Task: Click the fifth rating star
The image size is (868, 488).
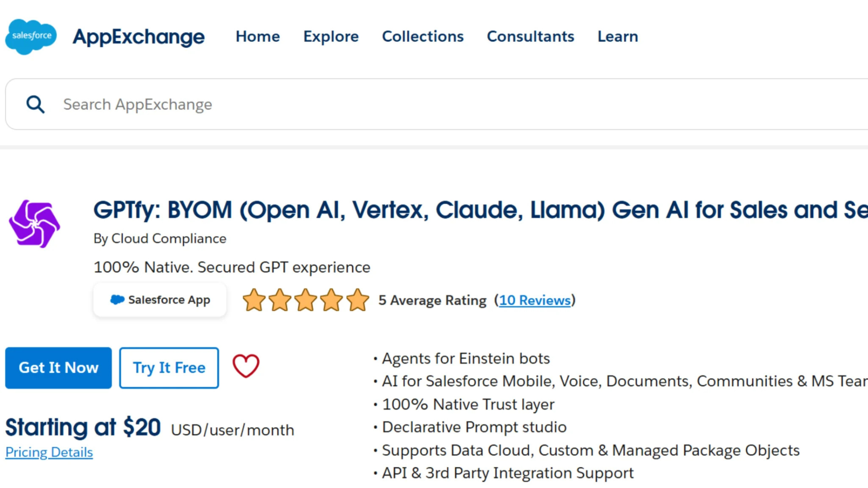Action: [358, 300]
